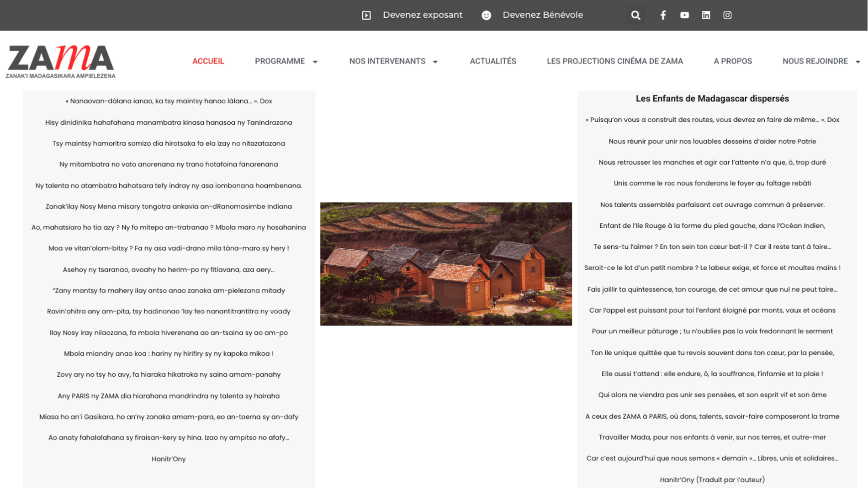This screenshot has height=488, width=868.
Task: Click the line Ny mitambatra no vato anorenana
Action: [x=169, y=164]
